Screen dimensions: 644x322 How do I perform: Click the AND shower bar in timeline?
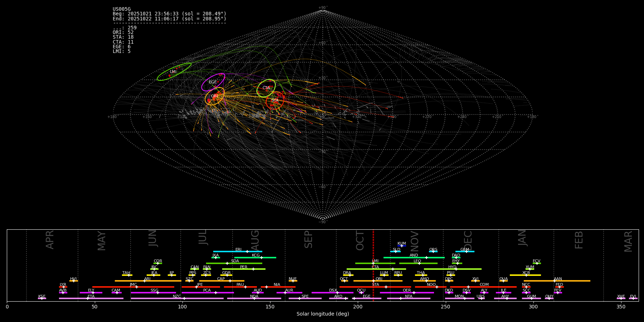(414, 257)
